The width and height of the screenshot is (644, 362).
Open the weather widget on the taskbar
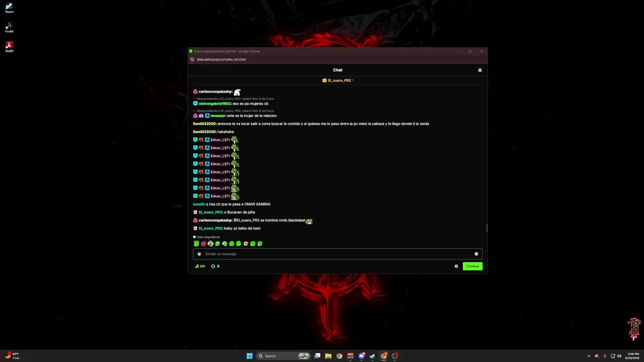(13, 356)
